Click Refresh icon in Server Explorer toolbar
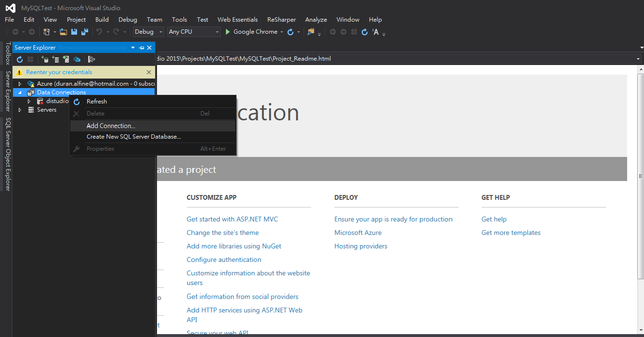644x337 pixels. pyautogui.click(x=20, y=59)
